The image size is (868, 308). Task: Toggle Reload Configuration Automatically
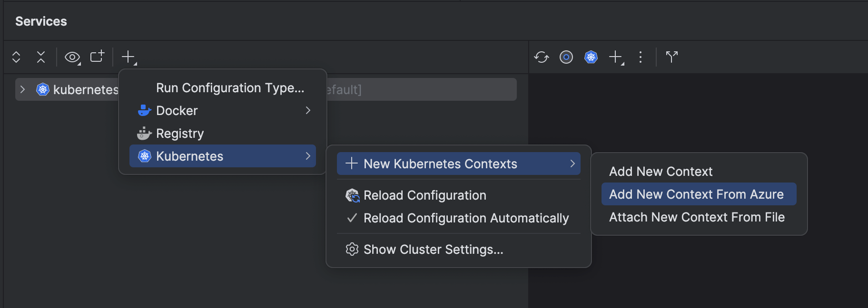pyautogui.click(x=459, y=218)
